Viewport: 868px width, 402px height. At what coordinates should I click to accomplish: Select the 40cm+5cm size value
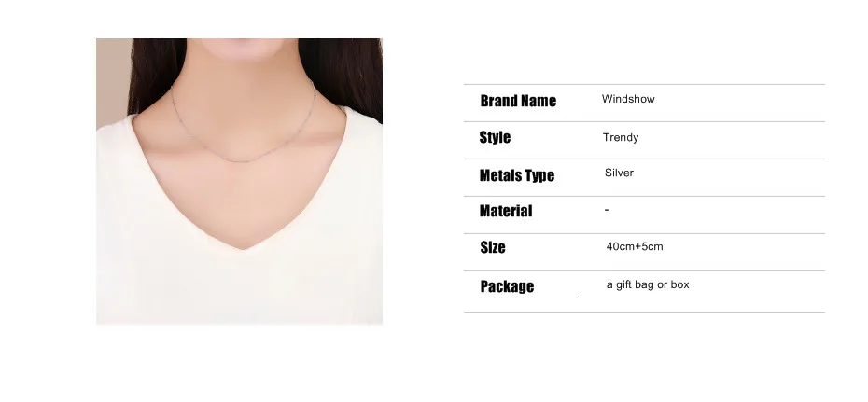635,246
